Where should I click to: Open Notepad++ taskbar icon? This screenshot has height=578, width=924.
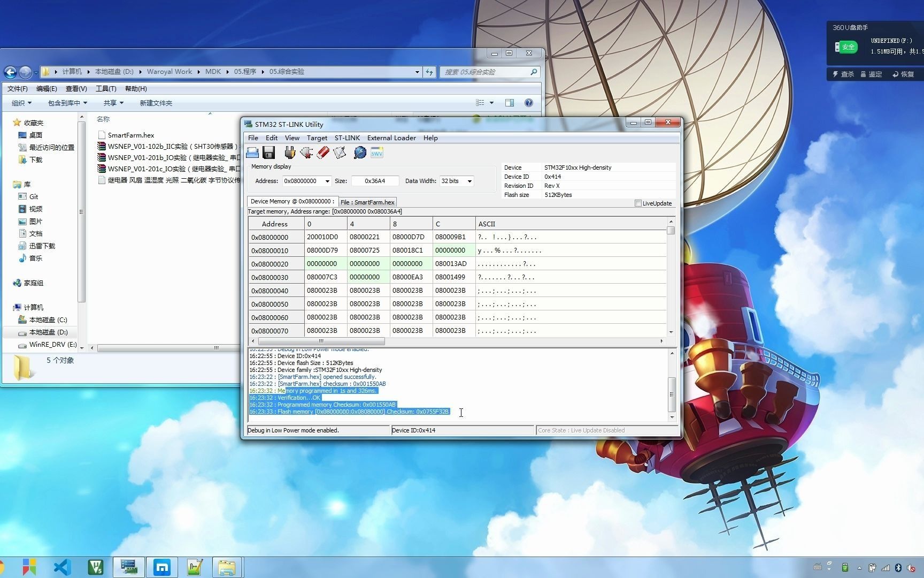coord(195,567)
